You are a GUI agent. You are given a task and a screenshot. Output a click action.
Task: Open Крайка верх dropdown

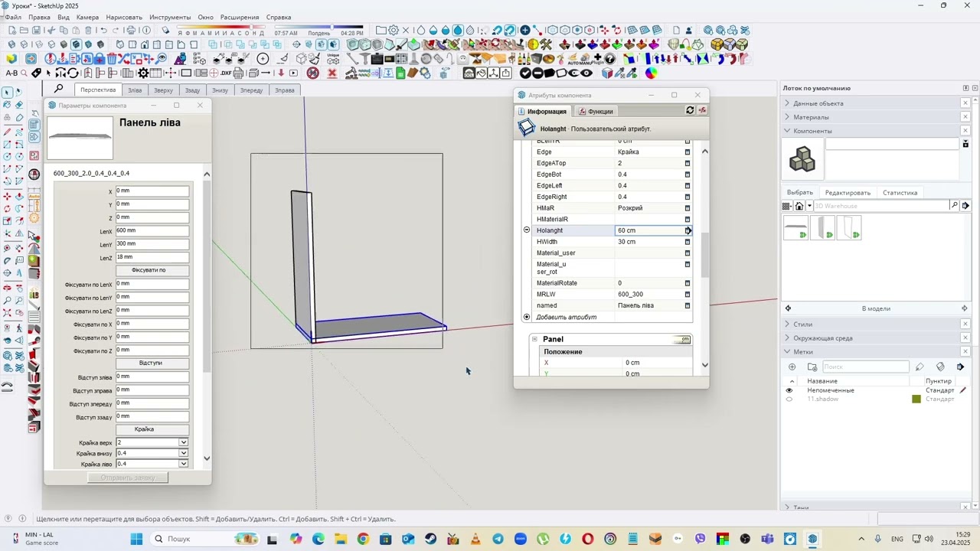[x=183, y=442]
